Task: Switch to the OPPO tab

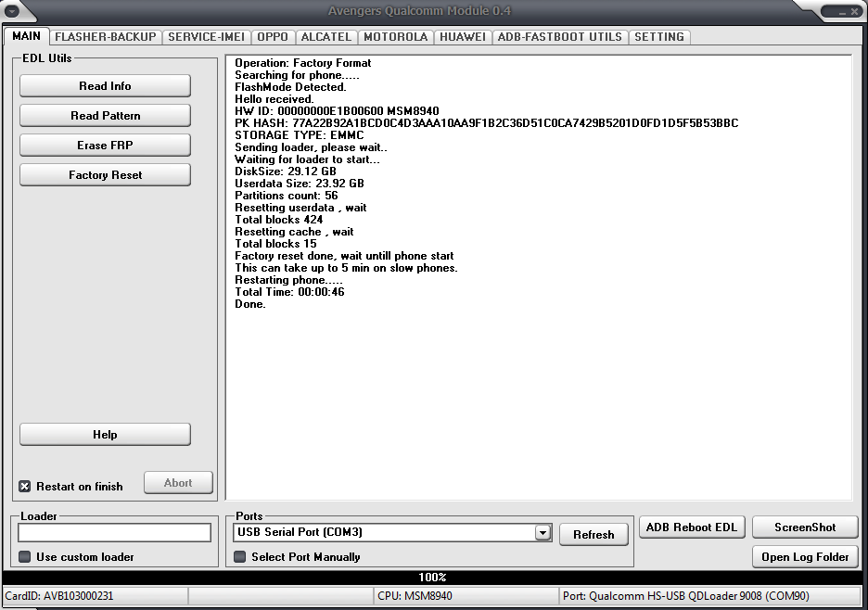Action: [273, 36]
